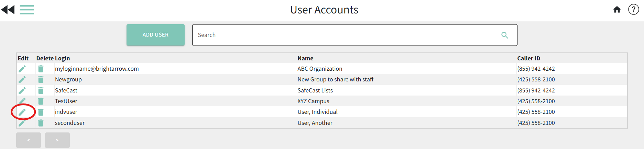Open the hamburger menu
644x149 pixels.
[x=27, y=10]
